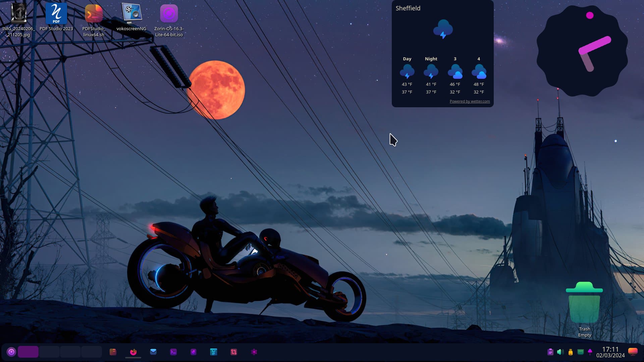
Task: Open the volume control tray icon
Action: click(x=560, y=352)
